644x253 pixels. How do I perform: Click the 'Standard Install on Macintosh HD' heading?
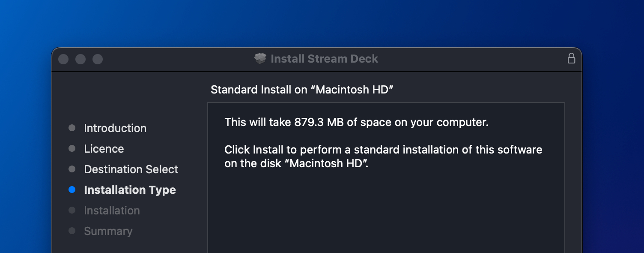pyautogui.click(x=302, y=90)
